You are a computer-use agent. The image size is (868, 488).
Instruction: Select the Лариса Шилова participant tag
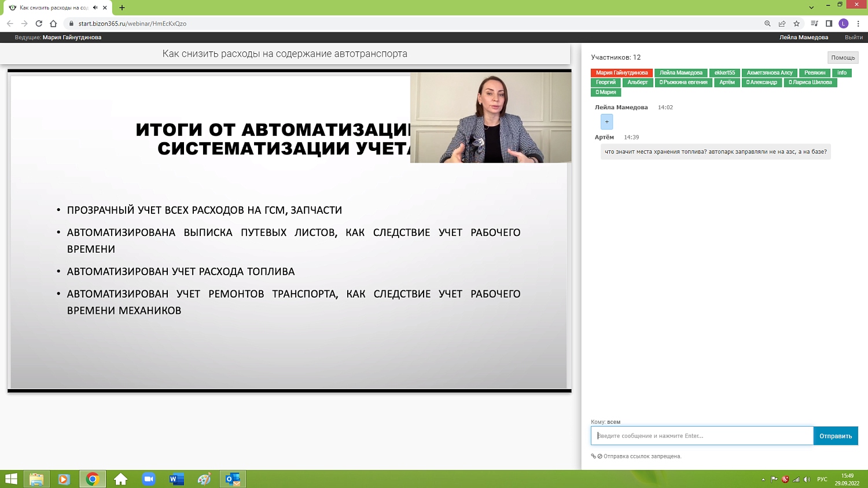tap(810, 82)
